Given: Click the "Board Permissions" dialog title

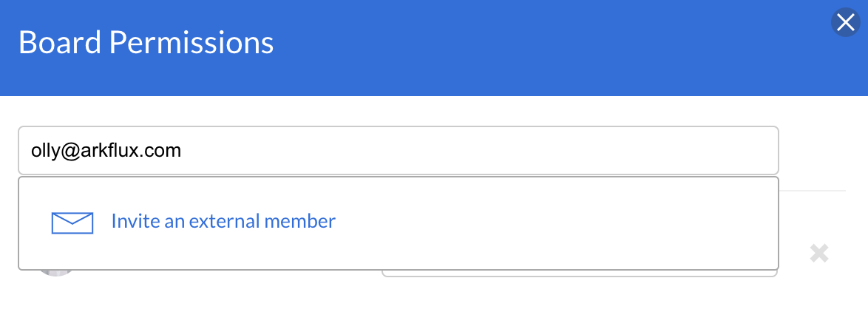Looking at the screenshot, I should pyautogui.click(x=146, y=43).
